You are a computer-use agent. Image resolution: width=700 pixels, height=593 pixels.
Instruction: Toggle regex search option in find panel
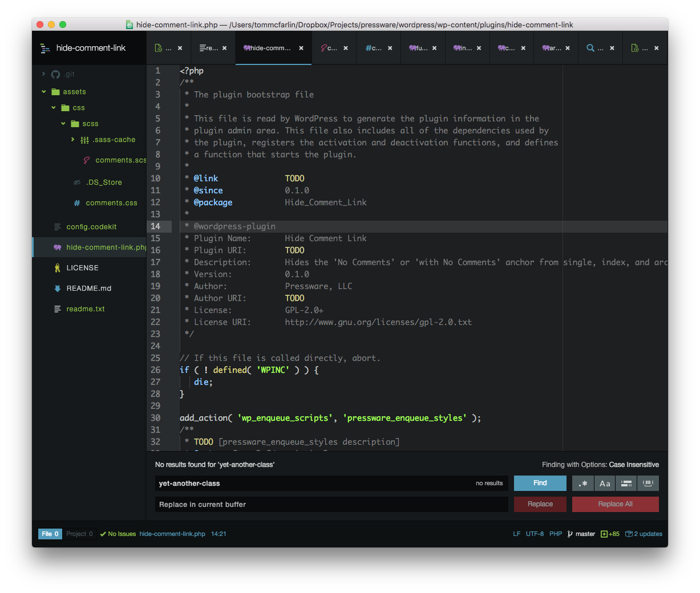point(582,484)
